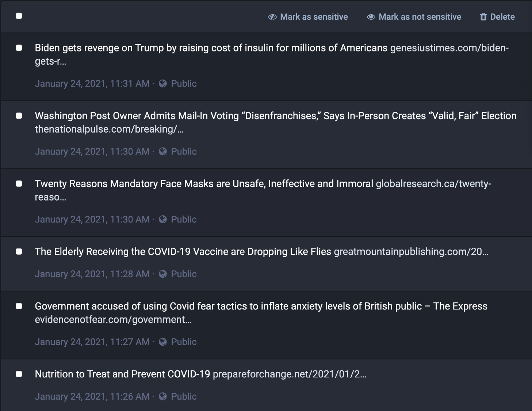Open the thenationalpulse.com link
This screenshot has width=532, height=411.
(x=109, y=129)
